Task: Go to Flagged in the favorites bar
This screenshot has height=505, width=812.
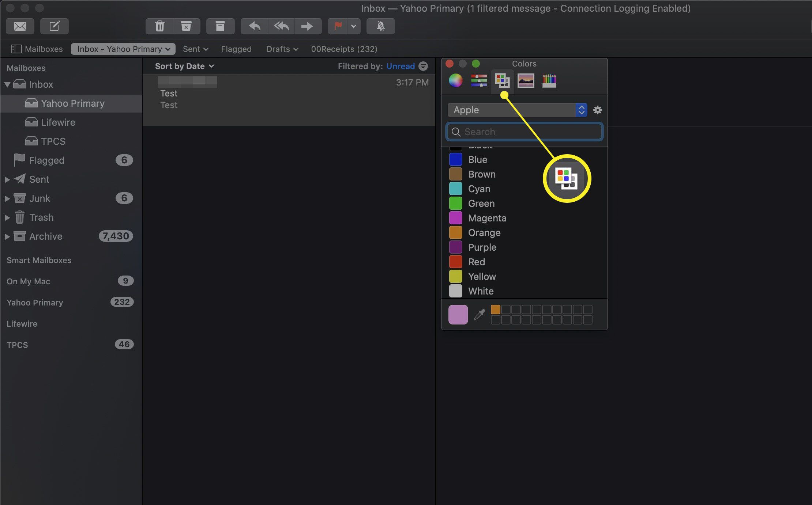Action: (x=236, y=49)
